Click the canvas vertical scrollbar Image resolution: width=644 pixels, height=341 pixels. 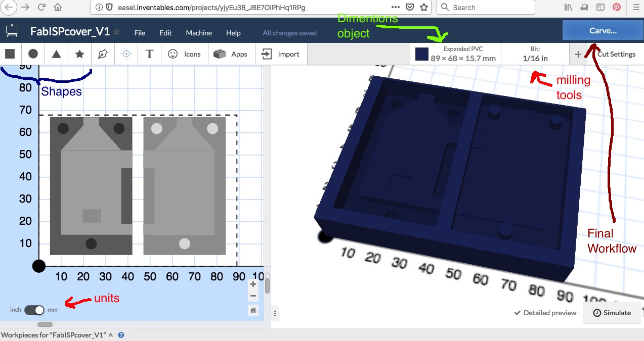coord(267,285)
